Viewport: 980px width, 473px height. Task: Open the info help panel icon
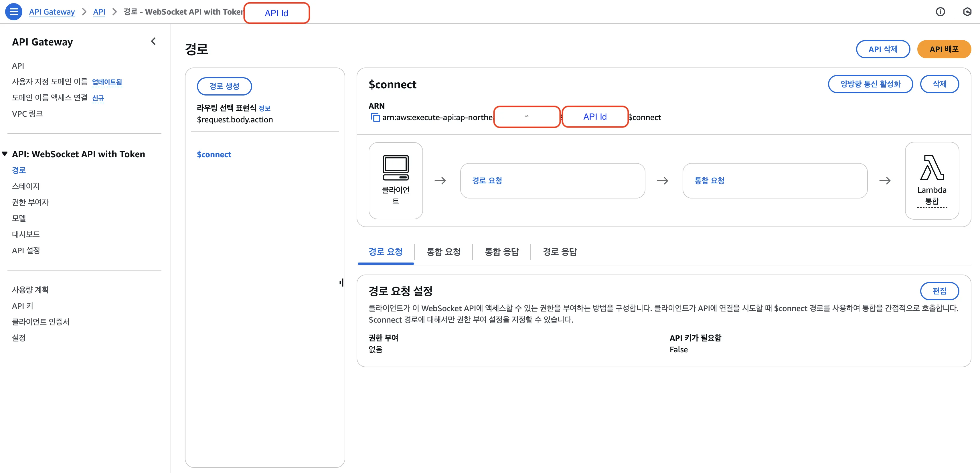tap(941, 12)
